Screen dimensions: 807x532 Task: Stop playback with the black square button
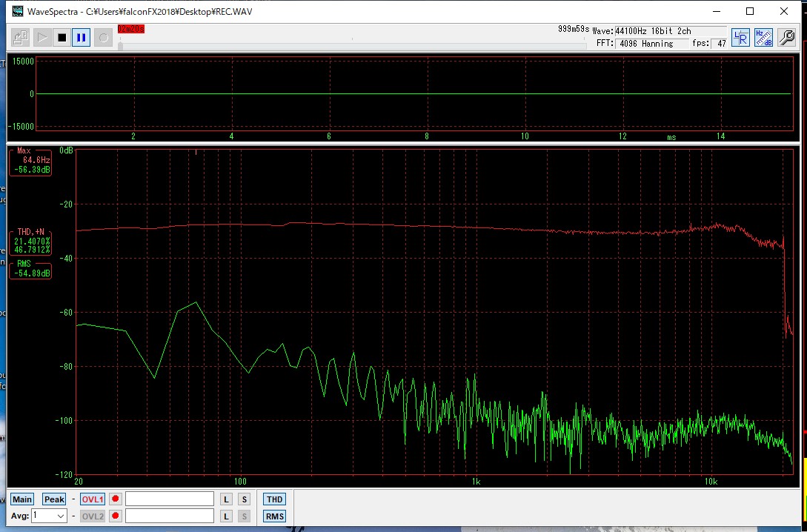point(62,38)
